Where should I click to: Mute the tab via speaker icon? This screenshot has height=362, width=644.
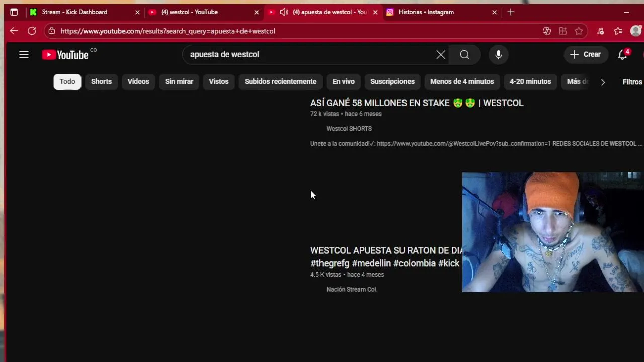(x=284, y=12)
